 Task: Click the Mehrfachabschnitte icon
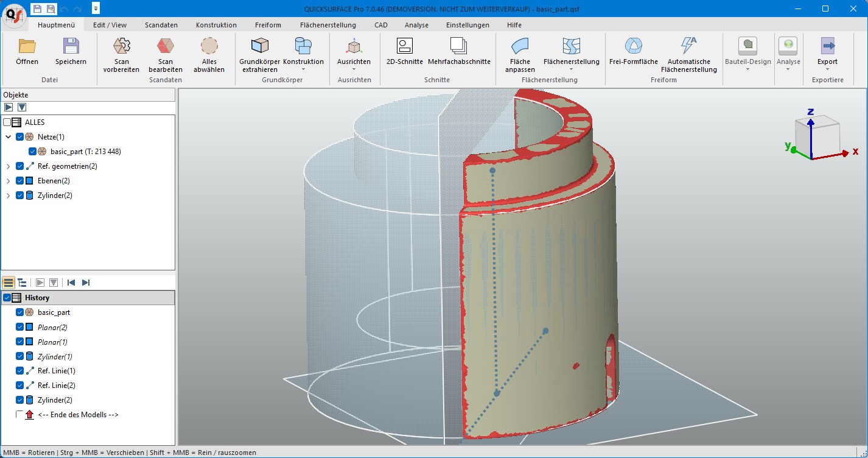[459, 46]
